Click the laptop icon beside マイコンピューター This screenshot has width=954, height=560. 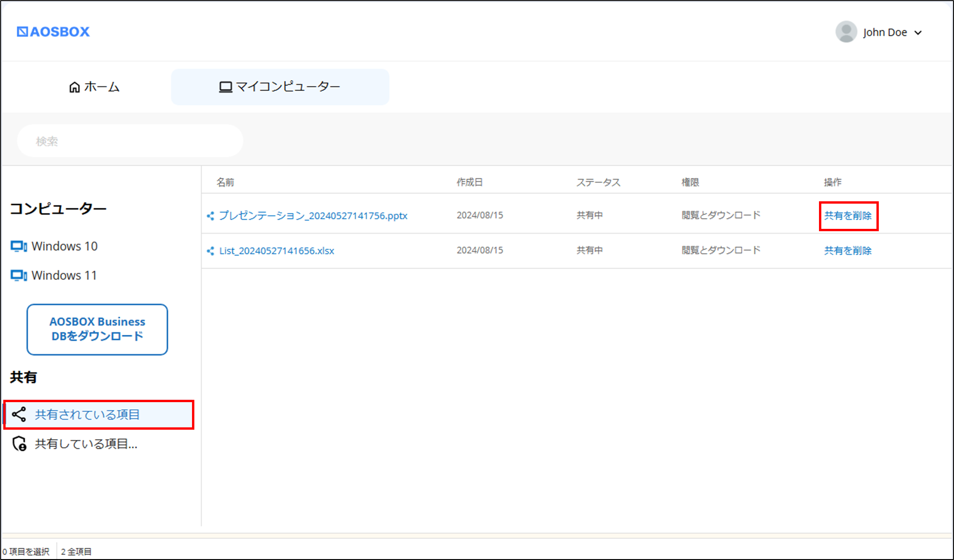coord(226,87)
